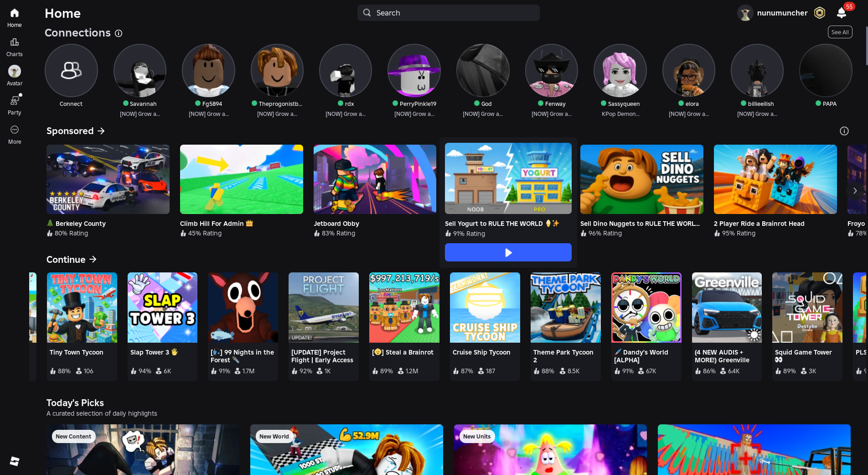Open elora's connection avatar
Image resolution: width=868 pixels, height=475 pixels.
point(689,70)
